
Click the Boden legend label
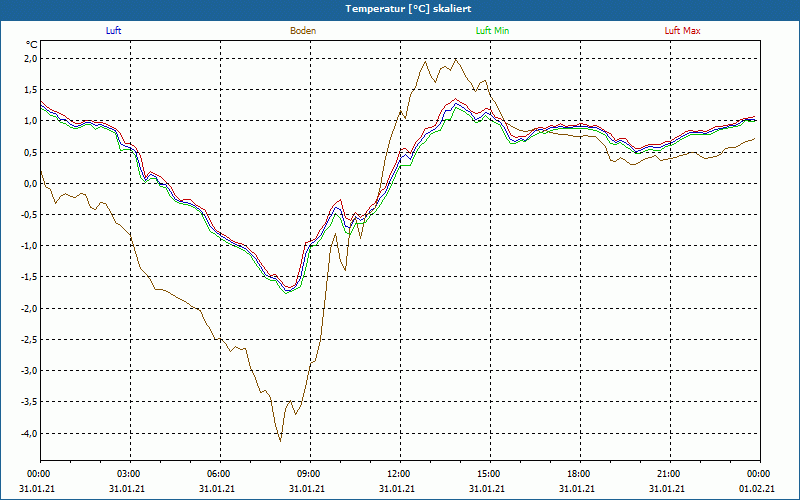[x=303, y=31]
